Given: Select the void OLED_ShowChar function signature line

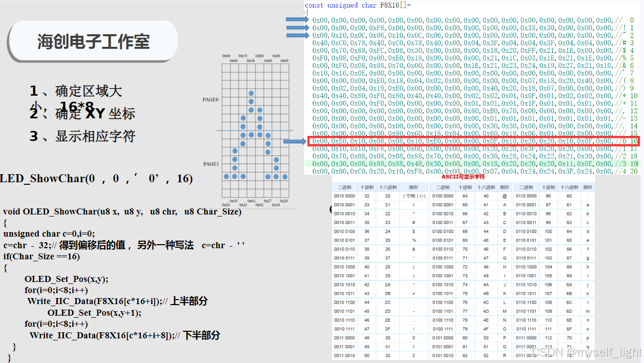Looking at the screenshot, I should point(122,211).
